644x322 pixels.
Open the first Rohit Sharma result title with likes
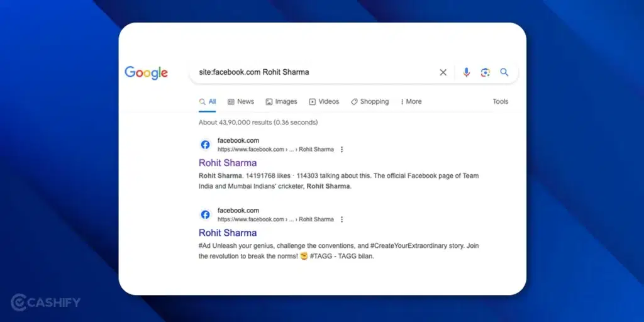[x=228, y=163]
